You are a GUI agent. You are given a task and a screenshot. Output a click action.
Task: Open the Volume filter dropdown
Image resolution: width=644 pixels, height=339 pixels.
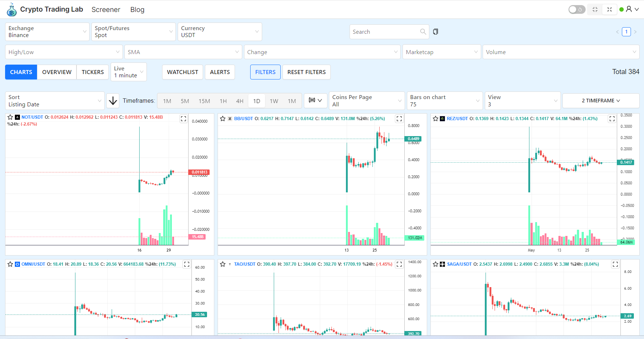pyautogui.click(x=561, y=52)
